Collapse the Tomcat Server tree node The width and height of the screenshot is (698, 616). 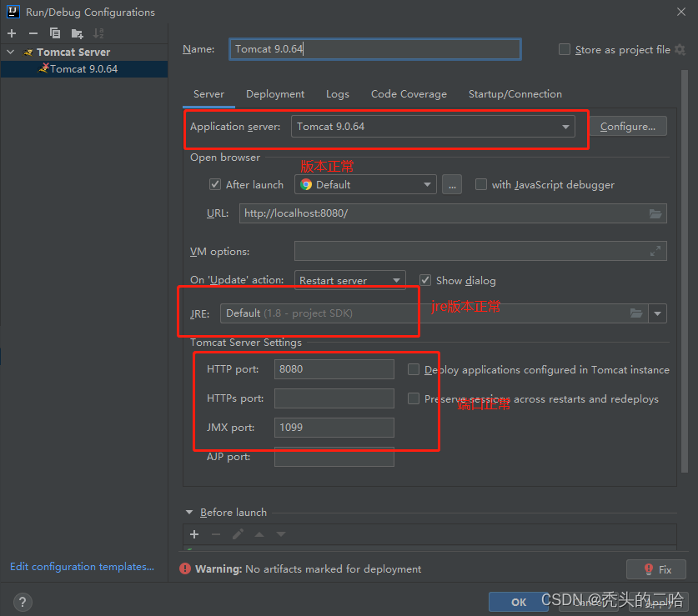coord(11,52)
